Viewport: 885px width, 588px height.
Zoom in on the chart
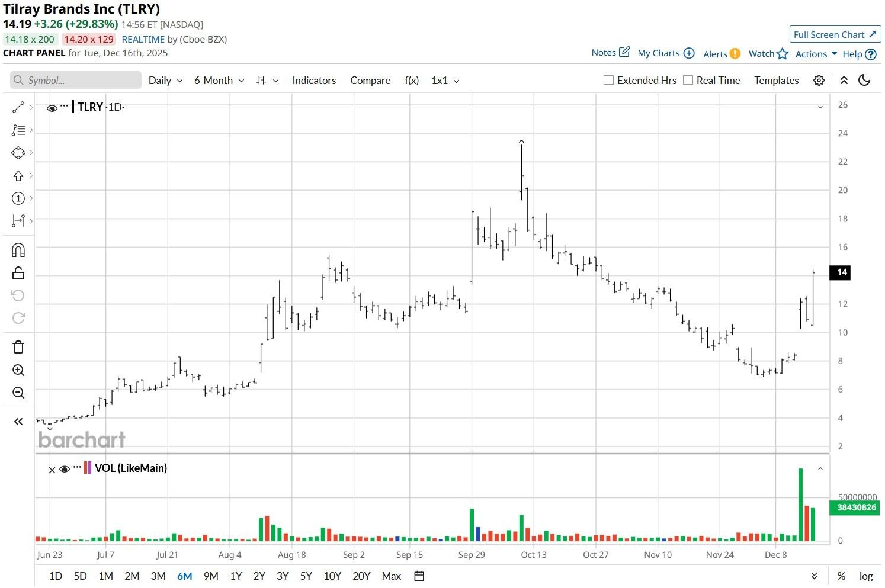[x=18, y=370]
